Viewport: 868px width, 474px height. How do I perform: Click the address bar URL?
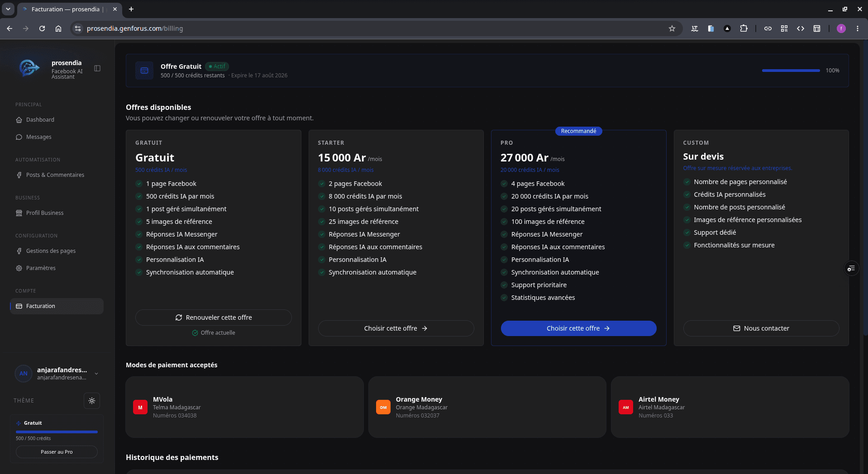pyautogui.click(x=135, y=28)
